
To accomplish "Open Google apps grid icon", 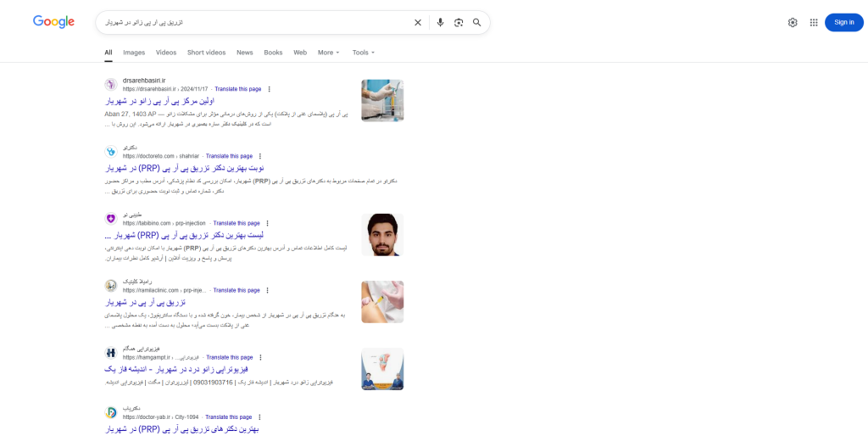I will point(814,23).
